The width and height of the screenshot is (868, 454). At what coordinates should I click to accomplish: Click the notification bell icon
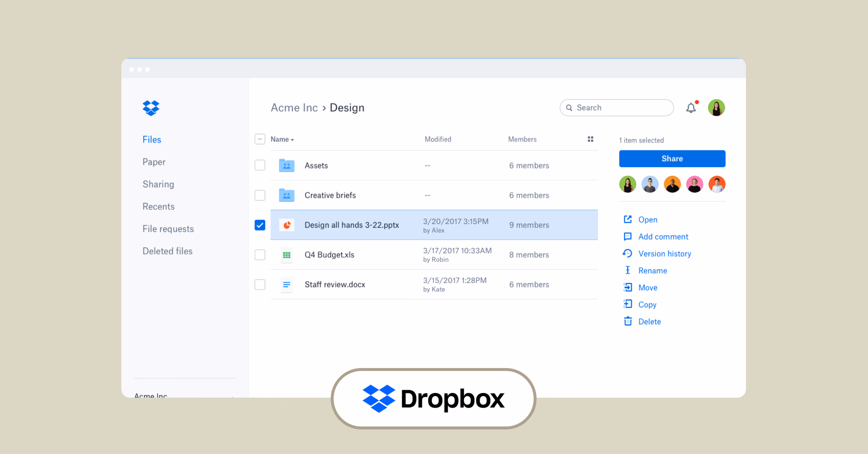coord(691,108)
